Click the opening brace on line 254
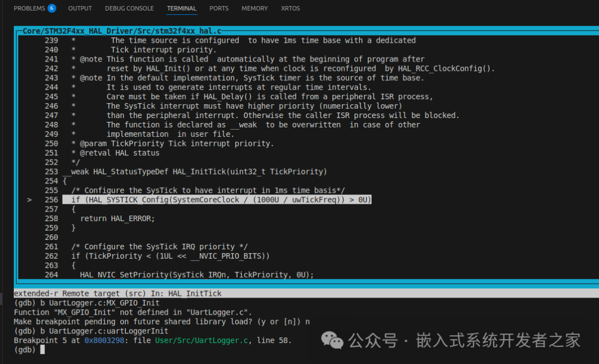The height and width of the screenshot is (364, 599). click(64, 181)
